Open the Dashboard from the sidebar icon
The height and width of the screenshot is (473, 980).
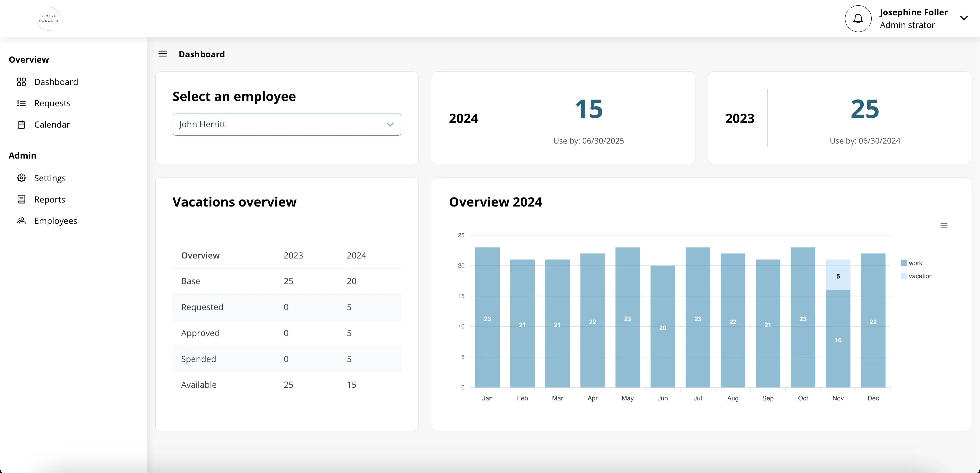[22, 82]
